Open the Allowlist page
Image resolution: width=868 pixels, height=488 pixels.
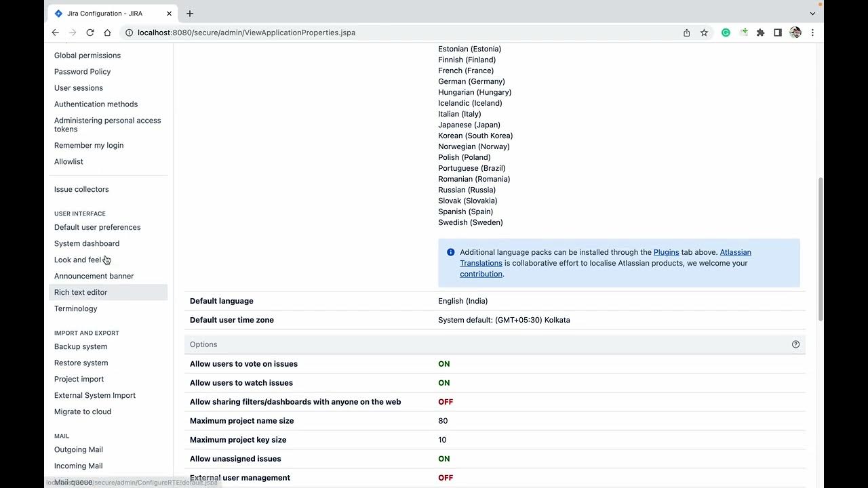pos(68,162)
